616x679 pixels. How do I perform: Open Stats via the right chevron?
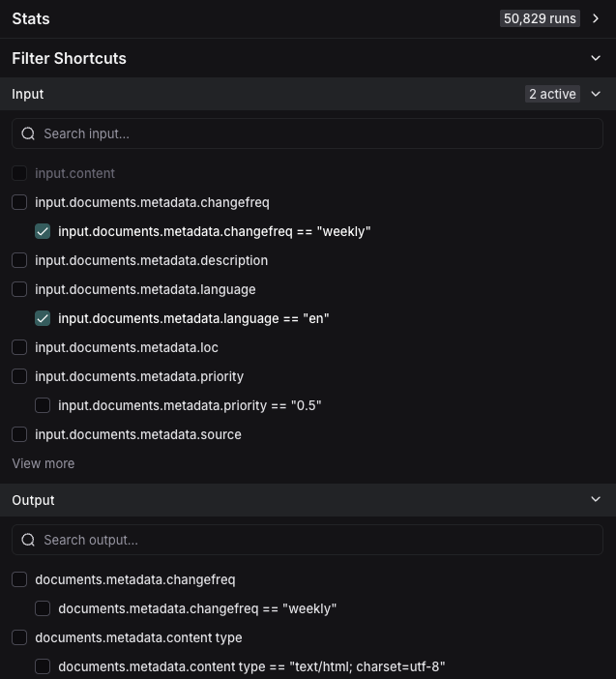coord(596,18)
